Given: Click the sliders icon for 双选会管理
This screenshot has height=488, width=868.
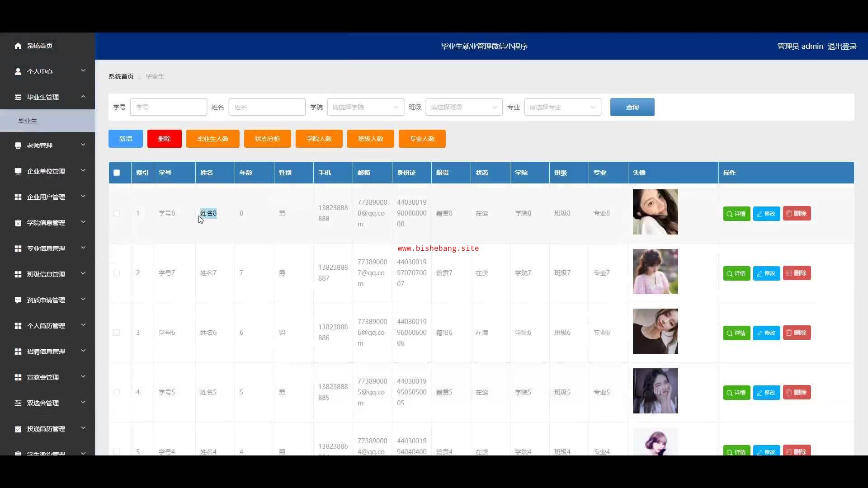Looking at the screenshot, I should (x=18, y=403).
